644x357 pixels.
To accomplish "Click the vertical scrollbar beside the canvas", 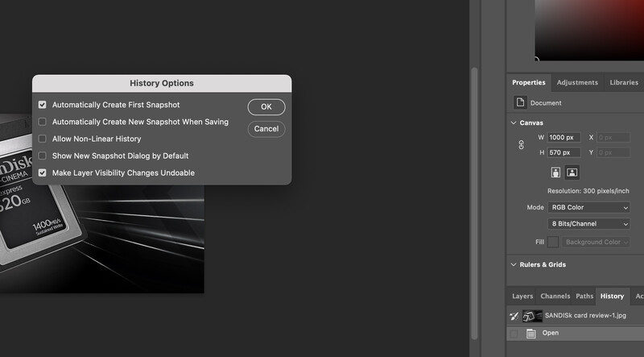I will tap(474, 204).
